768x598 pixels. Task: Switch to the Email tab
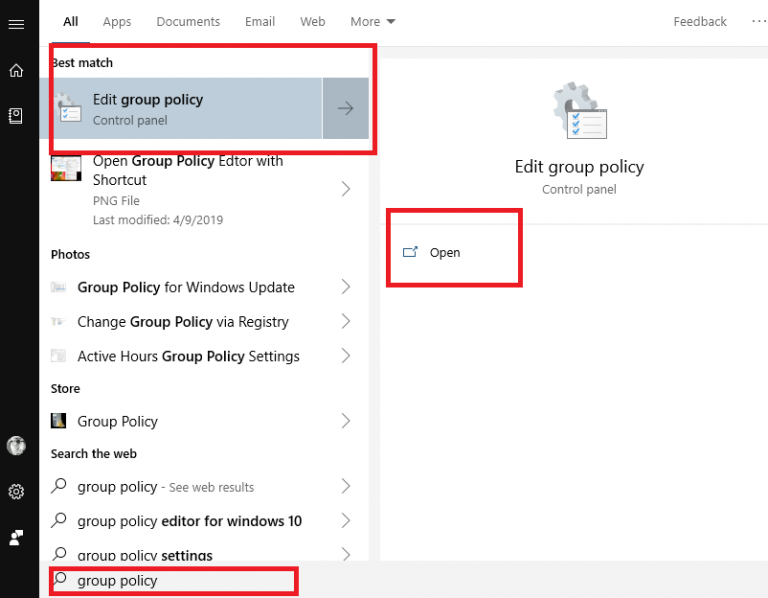[260, 22]
